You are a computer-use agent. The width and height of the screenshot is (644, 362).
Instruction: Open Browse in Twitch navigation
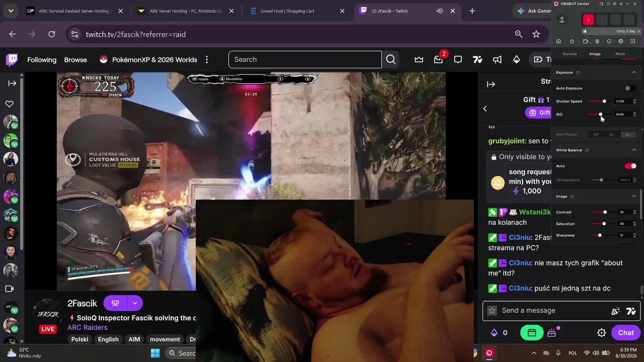pyautogui.click(x=75, y=60)
